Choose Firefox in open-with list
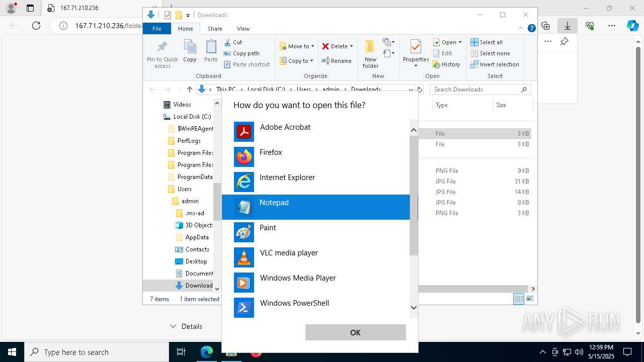The height and width of the screenshot is (362, 644). [x=315, y=157]
